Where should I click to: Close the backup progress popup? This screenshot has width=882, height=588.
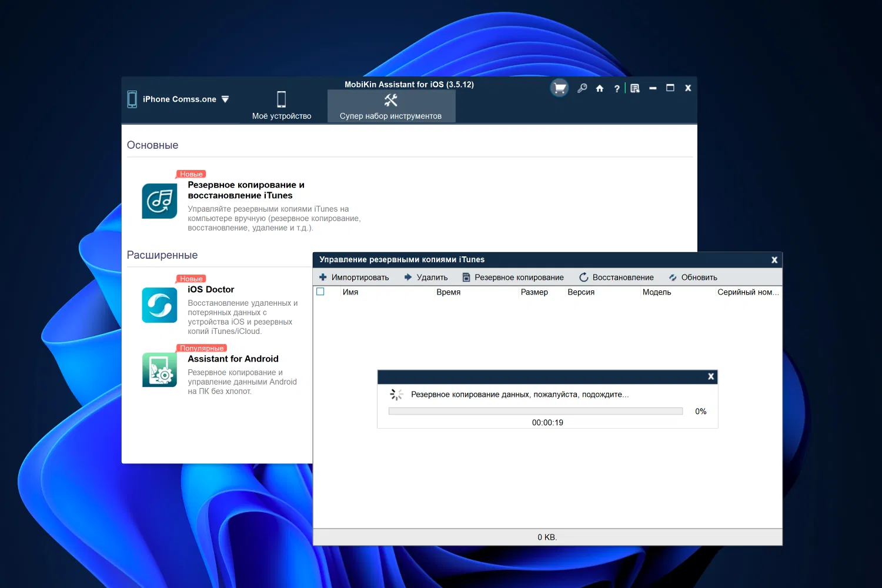pos(711,376)
